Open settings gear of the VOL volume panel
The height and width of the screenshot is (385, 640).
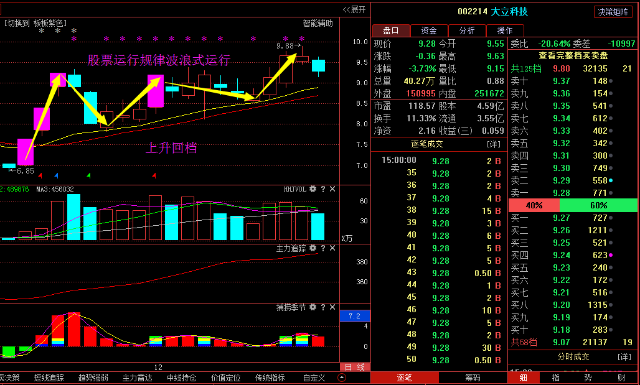click(x=313, y=189)
